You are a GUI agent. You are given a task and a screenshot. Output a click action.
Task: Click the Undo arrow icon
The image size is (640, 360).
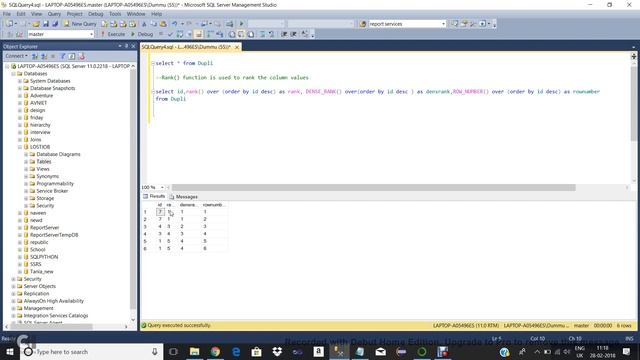point(175,24)
